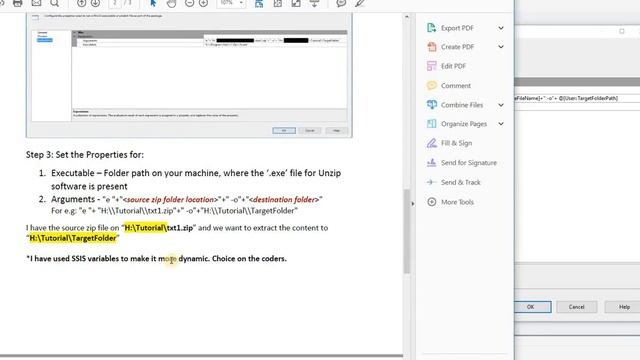Click the red text 'source zip folder location'
The height and width of the screenshot is (360, 640).
171,200
